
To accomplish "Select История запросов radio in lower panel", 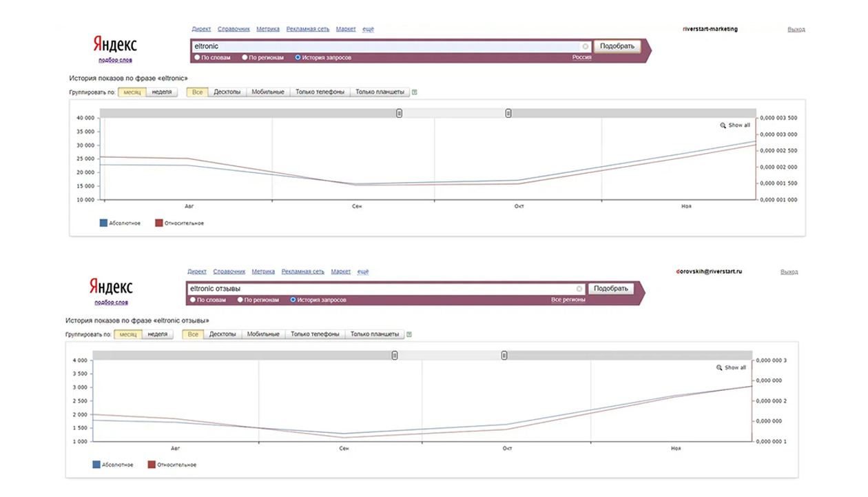I will point(293,300).
